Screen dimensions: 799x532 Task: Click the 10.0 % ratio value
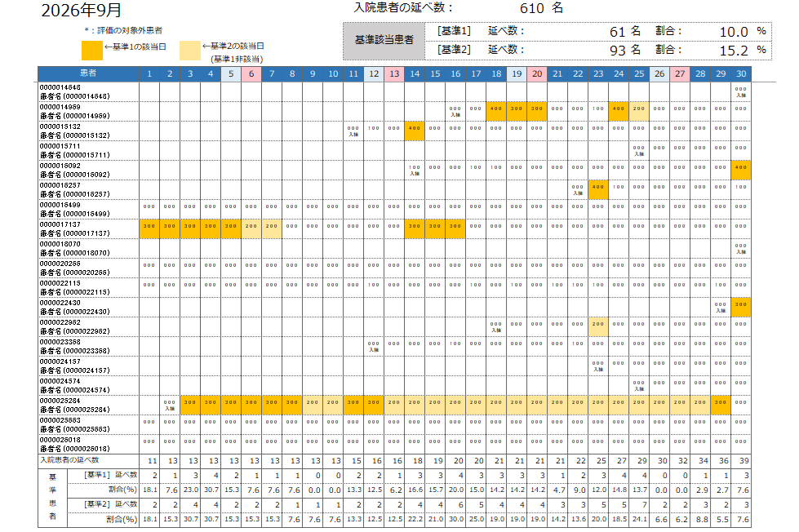(743, 32)
